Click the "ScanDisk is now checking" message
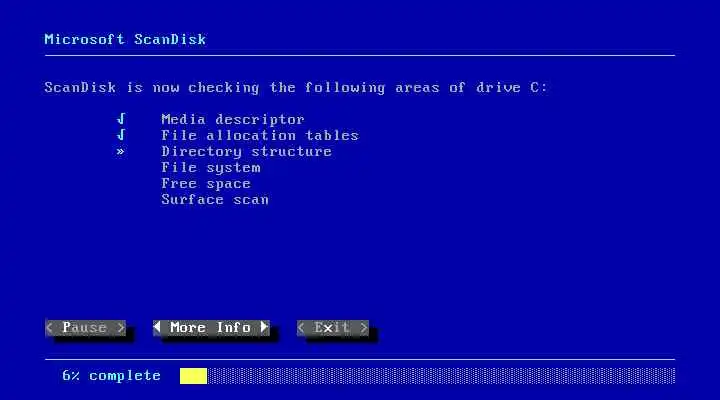 (x=296, y=88)
